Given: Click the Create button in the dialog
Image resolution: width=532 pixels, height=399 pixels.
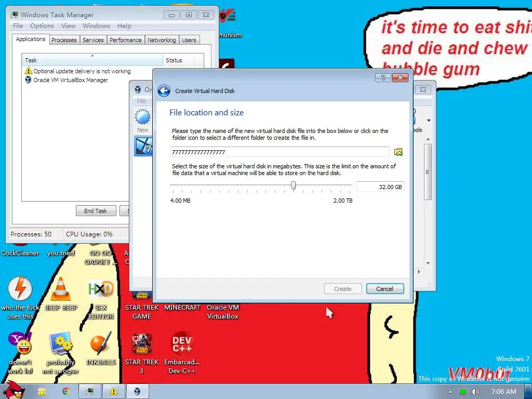Looking at the screenshot, I should [x=343, y=289].
